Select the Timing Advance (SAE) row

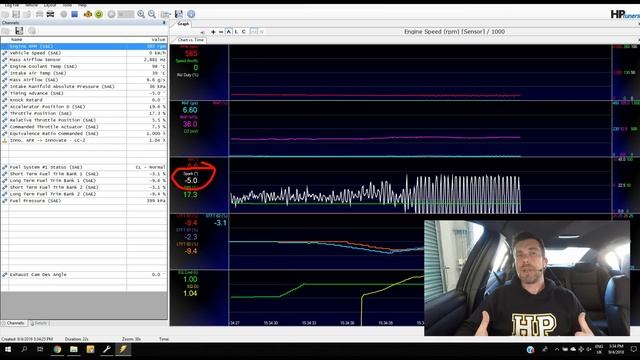tap(84, 93)
